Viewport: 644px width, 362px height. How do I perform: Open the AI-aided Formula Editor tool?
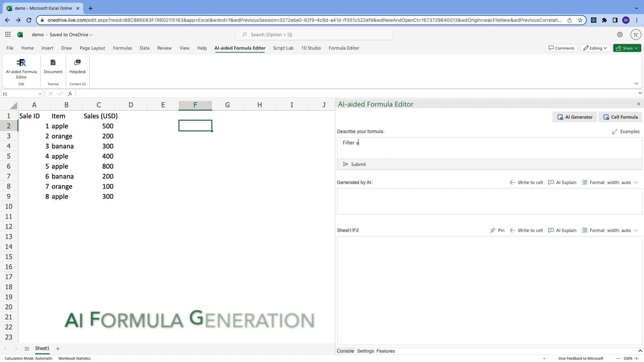coord(21,69)
